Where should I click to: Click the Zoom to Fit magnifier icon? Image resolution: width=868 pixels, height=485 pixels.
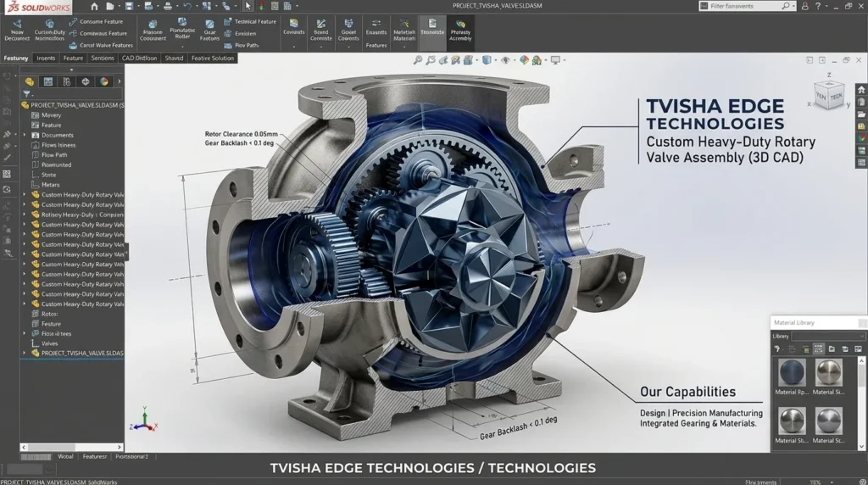pos(418,60)
